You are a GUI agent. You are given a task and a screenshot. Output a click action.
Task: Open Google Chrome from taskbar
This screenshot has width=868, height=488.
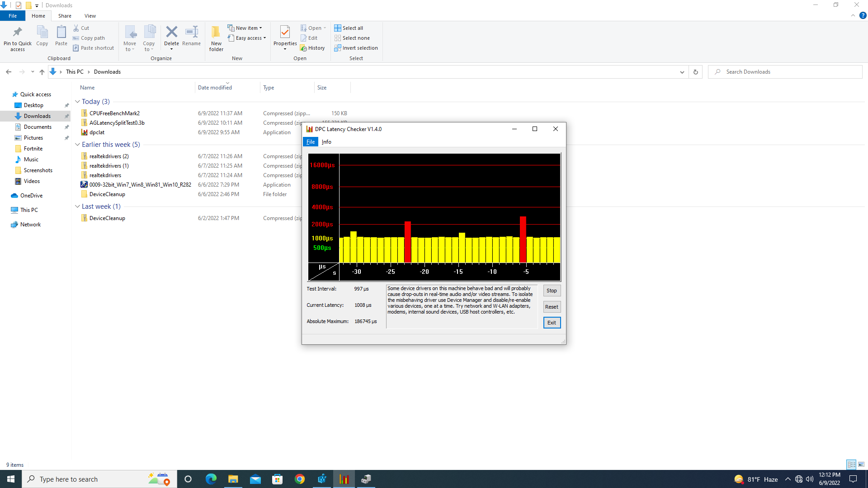(x=299, y=479)
